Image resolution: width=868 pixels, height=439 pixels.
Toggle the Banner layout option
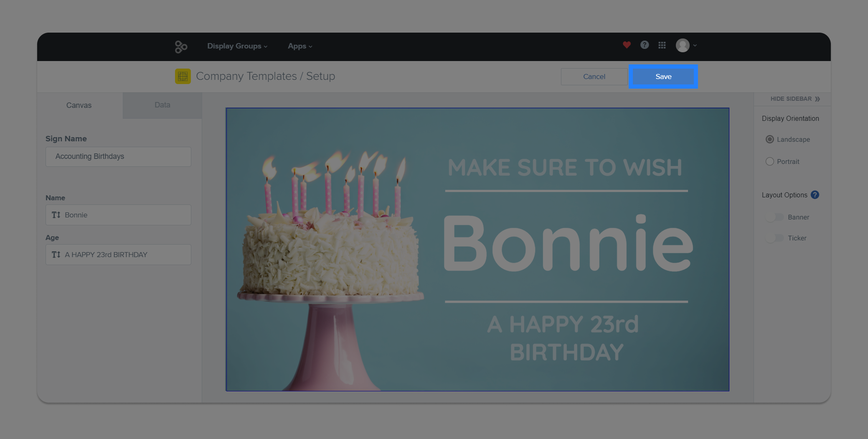[775, 217]
